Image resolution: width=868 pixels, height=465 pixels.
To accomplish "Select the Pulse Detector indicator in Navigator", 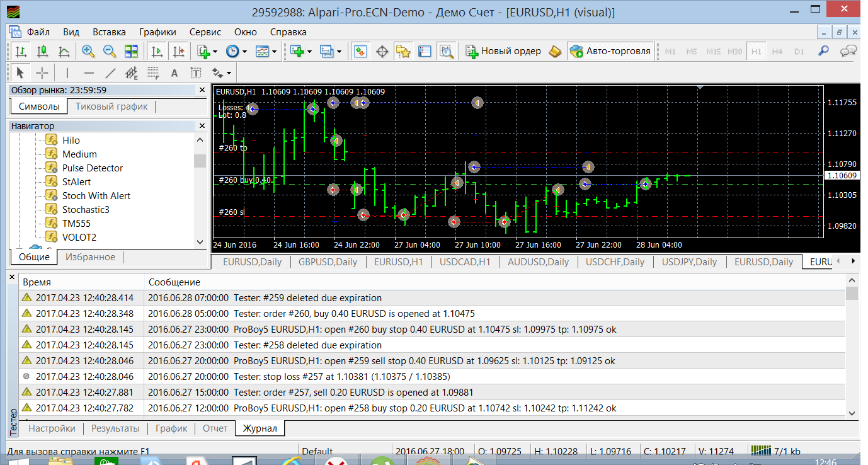I will click(x=93, y=168).
